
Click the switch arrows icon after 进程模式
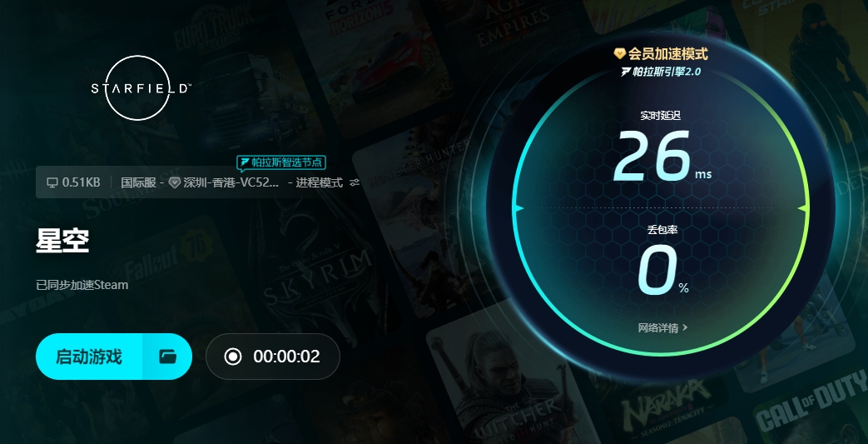click(355, 182)
